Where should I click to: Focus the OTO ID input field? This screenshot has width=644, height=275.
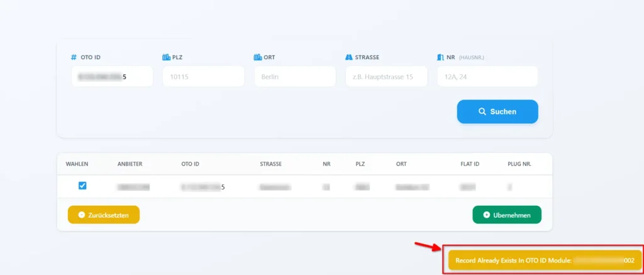[112, 76]
